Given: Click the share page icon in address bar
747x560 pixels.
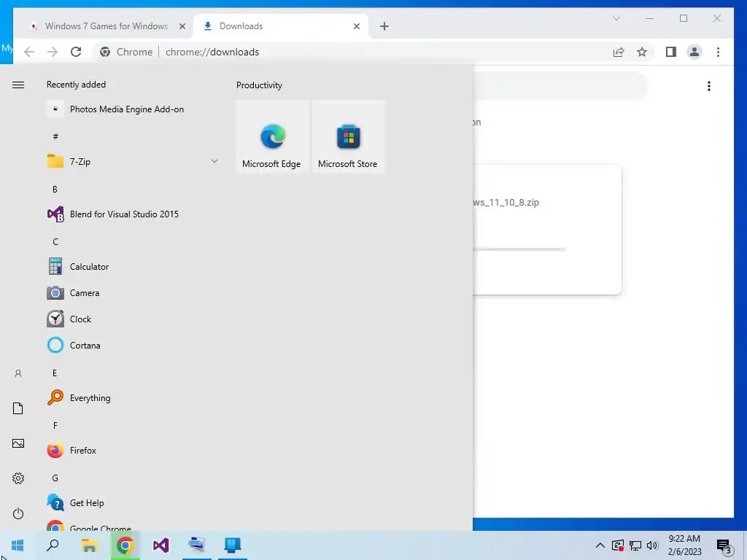Looking at the screenshot, I should [x=619, y=52].
